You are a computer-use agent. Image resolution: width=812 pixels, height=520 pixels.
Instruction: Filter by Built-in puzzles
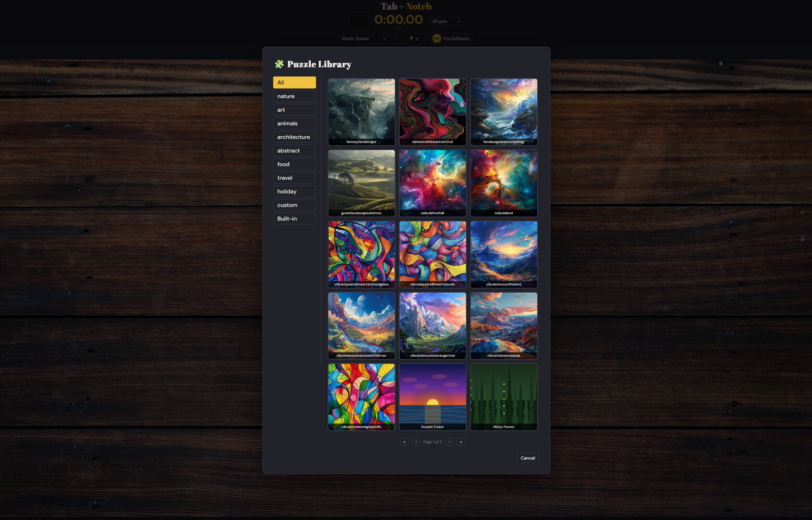coord(294,219)
